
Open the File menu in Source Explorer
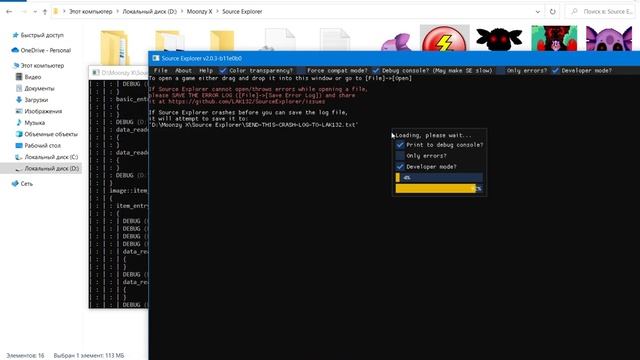(160, 71)
